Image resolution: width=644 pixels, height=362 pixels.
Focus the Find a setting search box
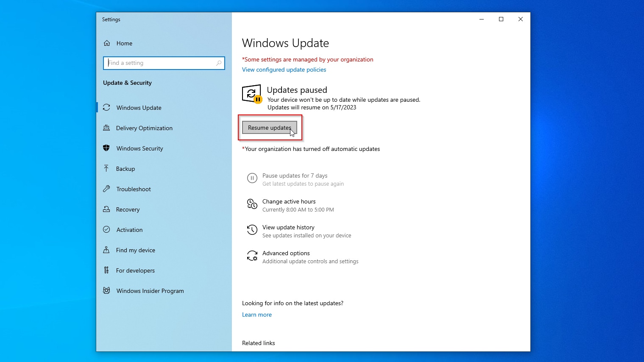164,63
